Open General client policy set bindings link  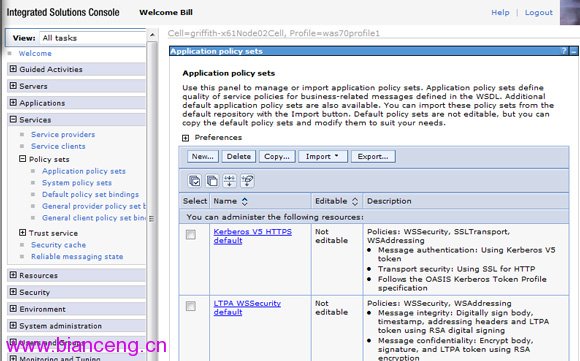coord(94,218)
